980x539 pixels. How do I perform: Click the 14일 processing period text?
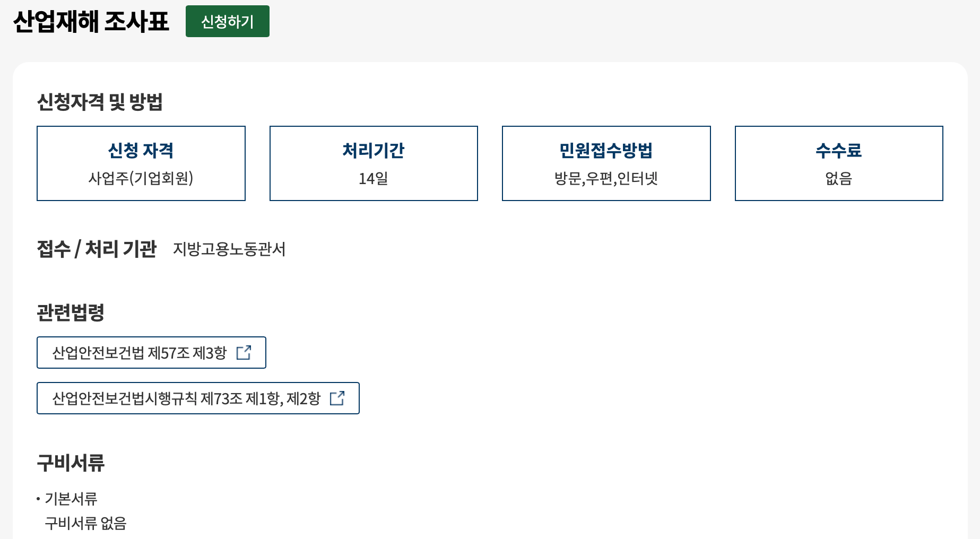(374, 179)
